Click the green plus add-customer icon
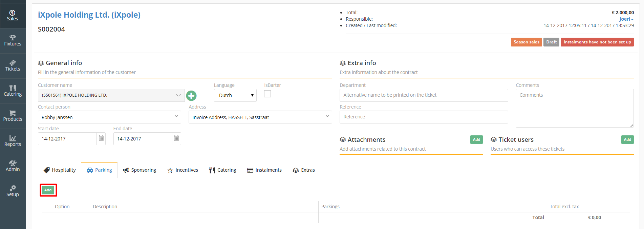This screenshot has height=229, width=644. click(191, 96)
